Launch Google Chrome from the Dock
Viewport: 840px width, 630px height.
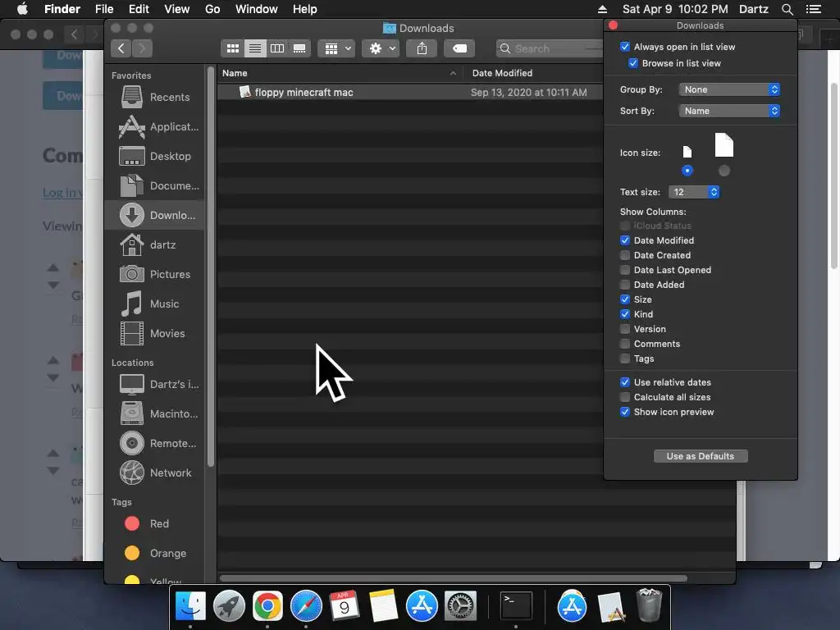[267, 606]
